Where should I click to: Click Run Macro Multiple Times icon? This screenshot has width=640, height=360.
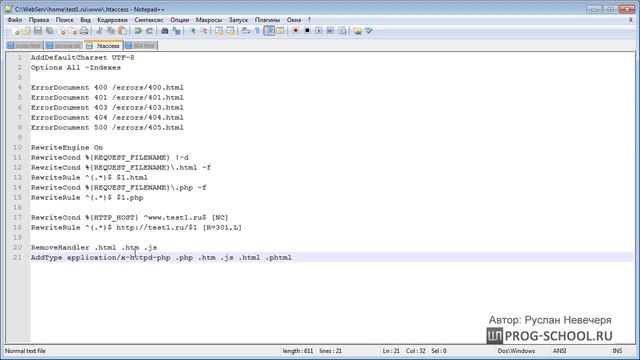click(x=330, y=31)
